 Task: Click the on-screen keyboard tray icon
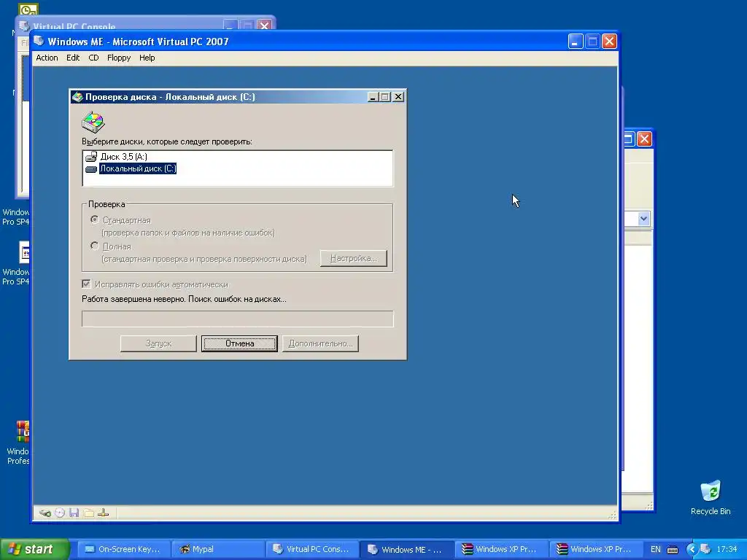(x=672, y=550)
